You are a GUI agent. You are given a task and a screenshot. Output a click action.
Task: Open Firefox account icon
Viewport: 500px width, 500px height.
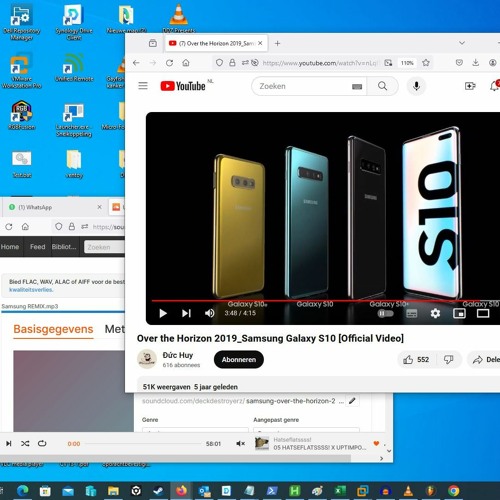[x=493, y=63]
